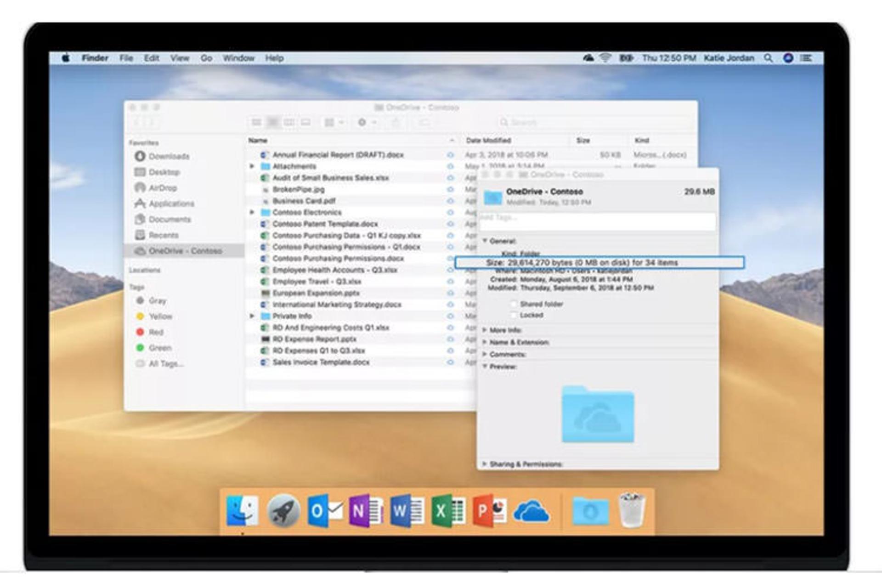Open the Downloads folder in the Dock
882x588 pixels.
(x=591, y=511)
